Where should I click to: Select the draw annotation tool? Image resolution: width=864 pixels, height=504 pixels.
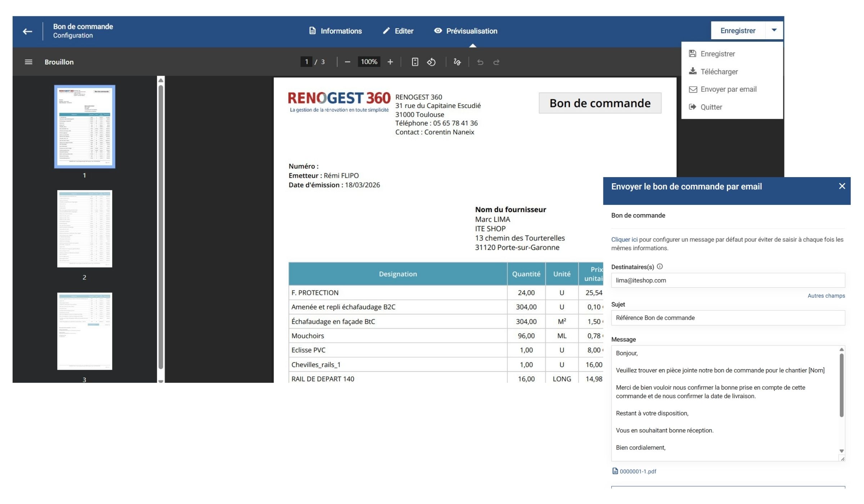click(x=457, y=62)
